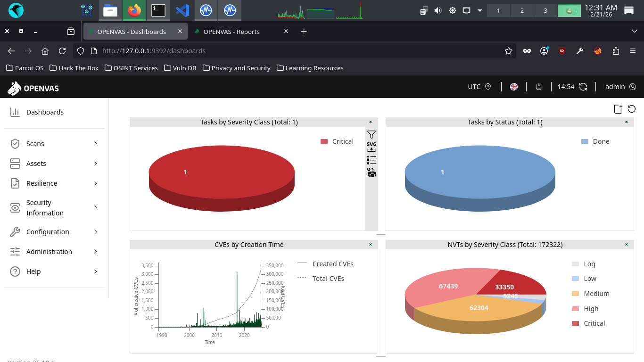Click the Critical legend color swatch
The height and width of the screenshot is (362, 644).
324,141
